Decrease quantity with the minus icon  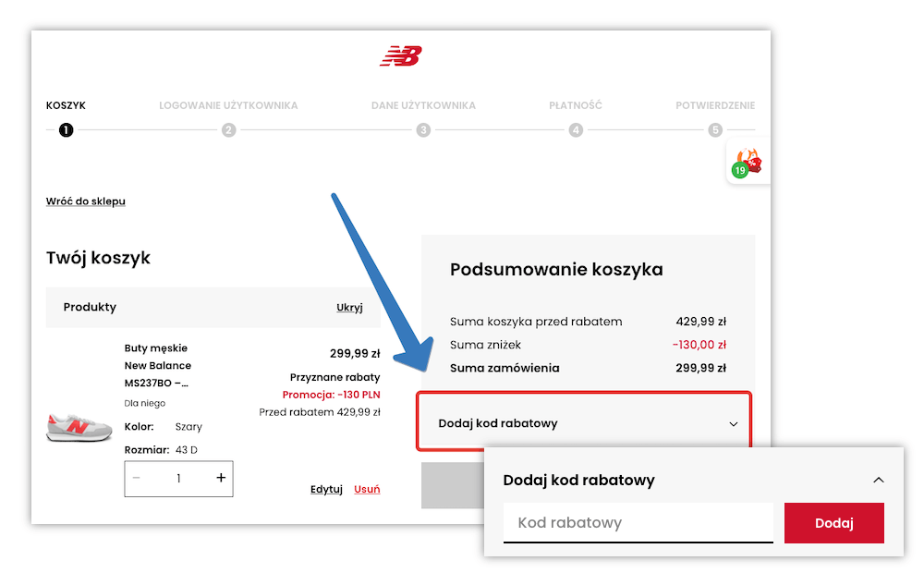(x=136, y=478)
